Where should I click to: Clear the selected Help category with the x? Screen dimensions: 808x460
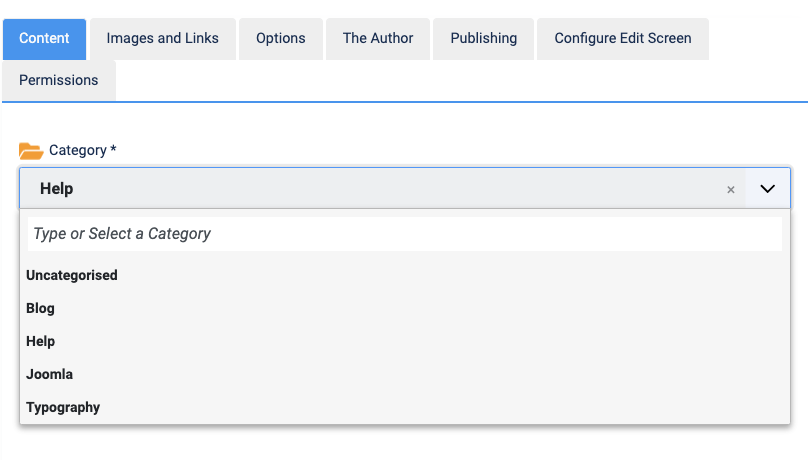(x=731, y=190)
